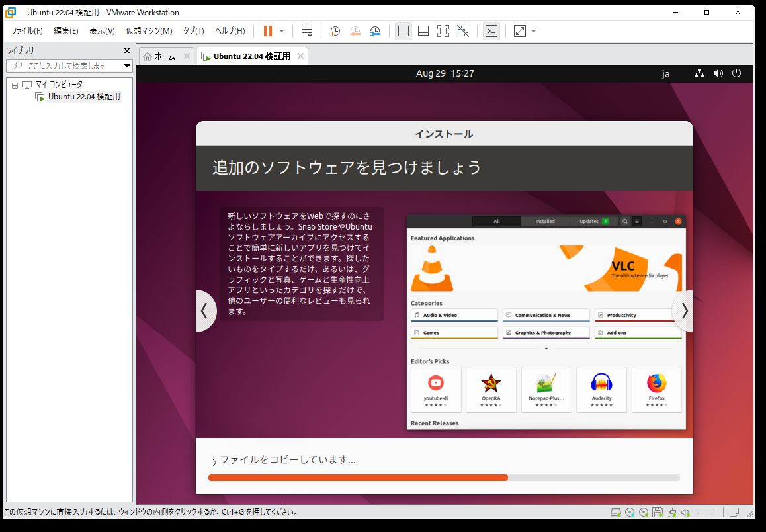766x532 pixels.
Task: Open the stretch options dropdown arrow
Action: [533, 31]
